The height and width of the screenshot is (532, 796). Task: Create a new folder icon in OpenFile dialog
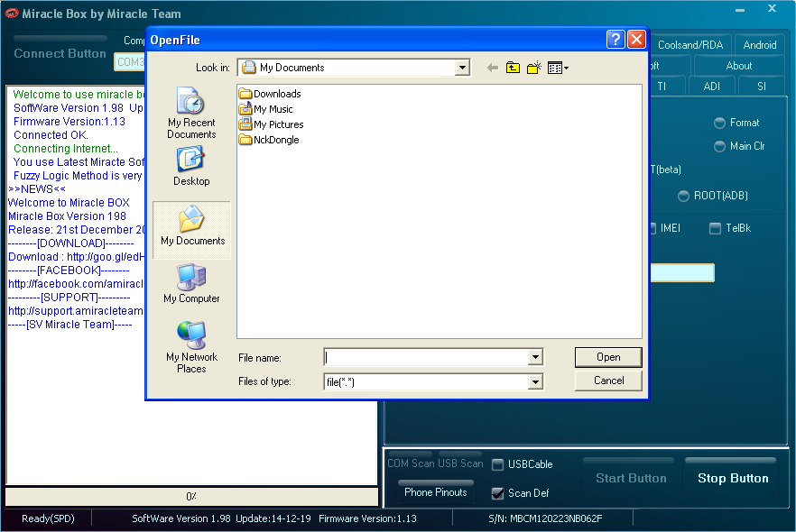coord(534,68)
